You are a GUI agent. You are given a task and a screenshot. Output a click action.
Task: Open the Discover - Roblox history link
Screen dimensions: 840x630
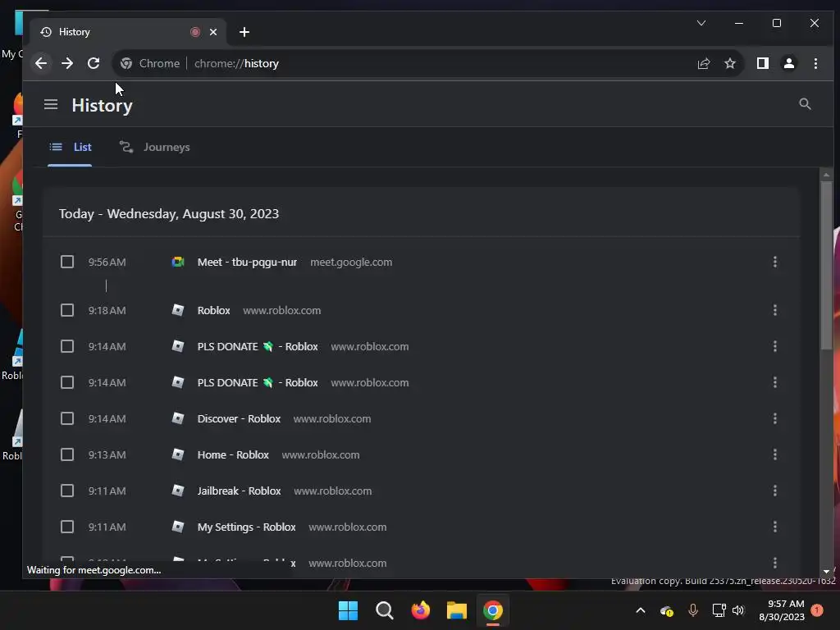(x=239, y=418)
